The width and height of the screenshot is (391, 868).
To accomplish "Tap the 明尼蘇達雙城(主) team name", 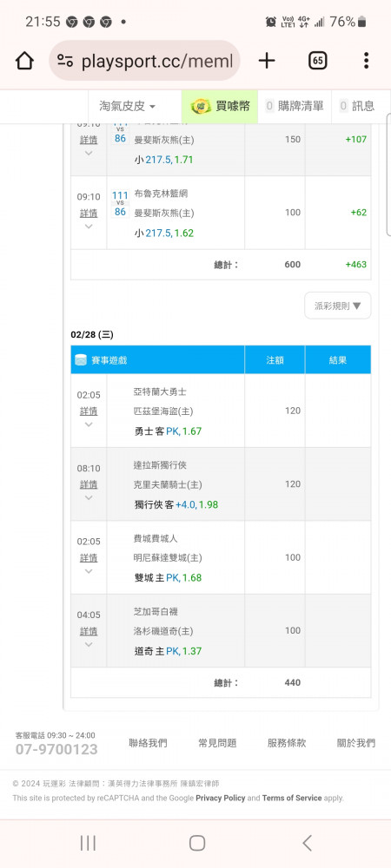I will pyautogui.click(x=168, y=558).
